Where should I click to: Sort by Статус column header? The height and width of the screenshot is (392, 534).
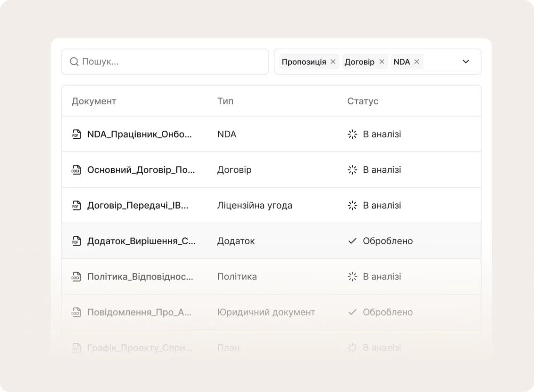point(362,101)
